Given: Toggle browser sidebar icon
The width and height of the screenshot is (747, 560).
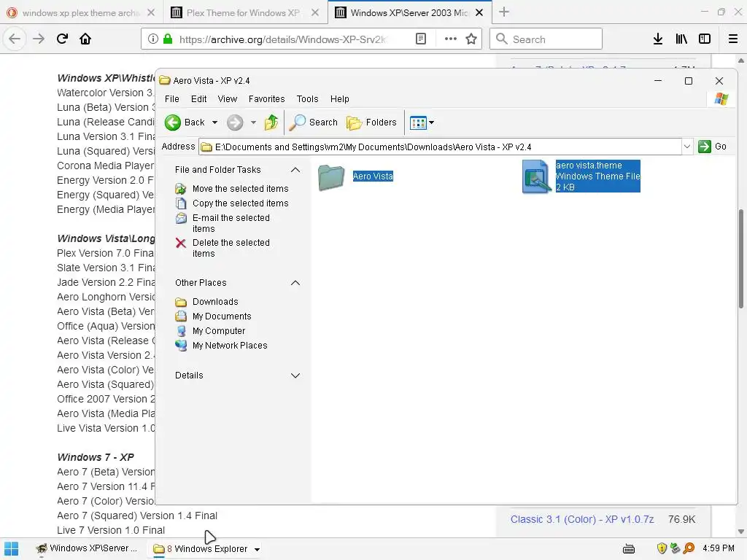Looking at the screenshot, I should 705,39.
